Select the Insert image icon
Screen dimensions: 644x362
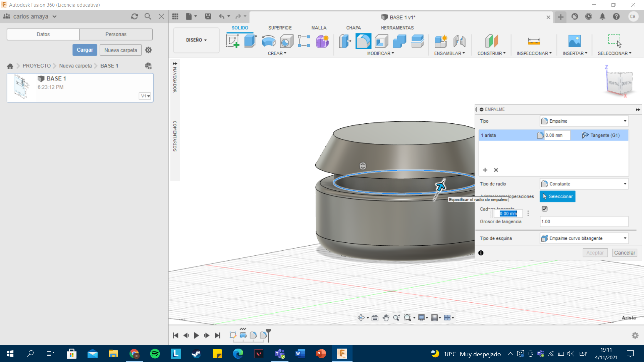(x=575, y=41)
